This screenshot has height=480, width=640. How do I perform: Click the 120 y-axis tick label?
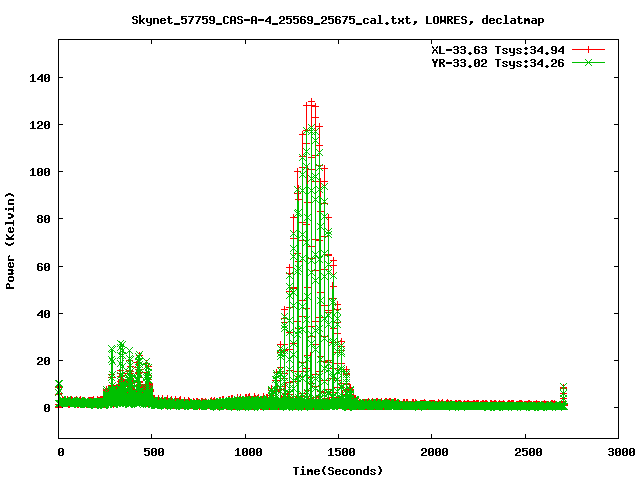(40, 125)
